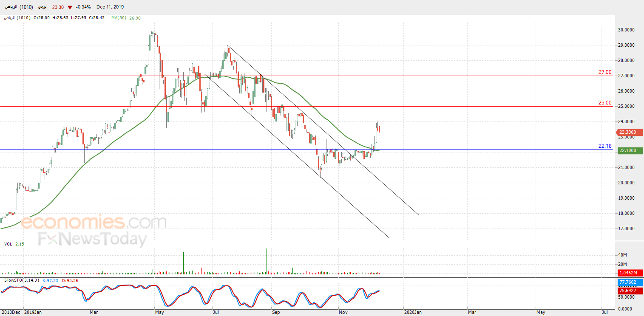Click the 26.98 moving average value

point(134,18)
